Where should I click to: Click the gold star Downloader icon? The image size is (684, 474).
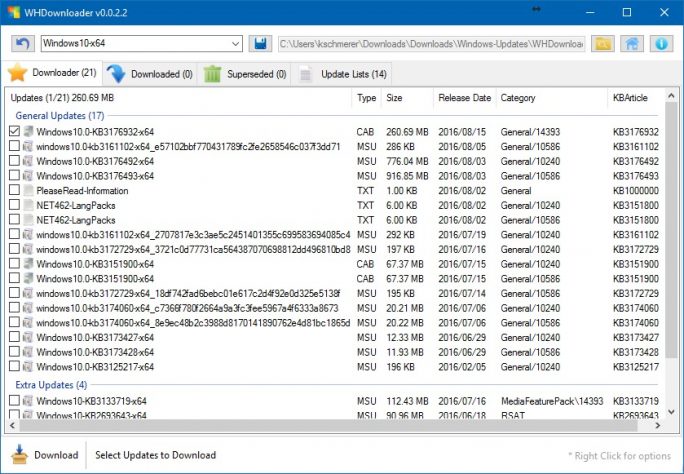17,72
